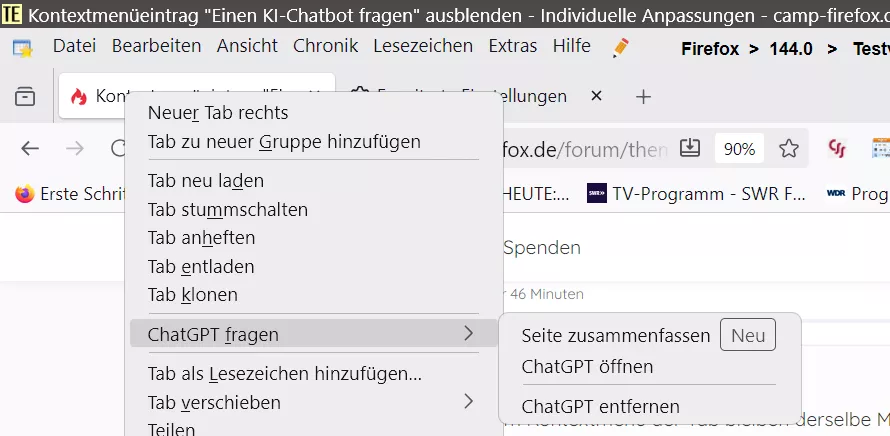Open the TV-Programm - SWR bookmark
Image resolution: width=890 pixels, height=436 pixels.
(696, 194)
